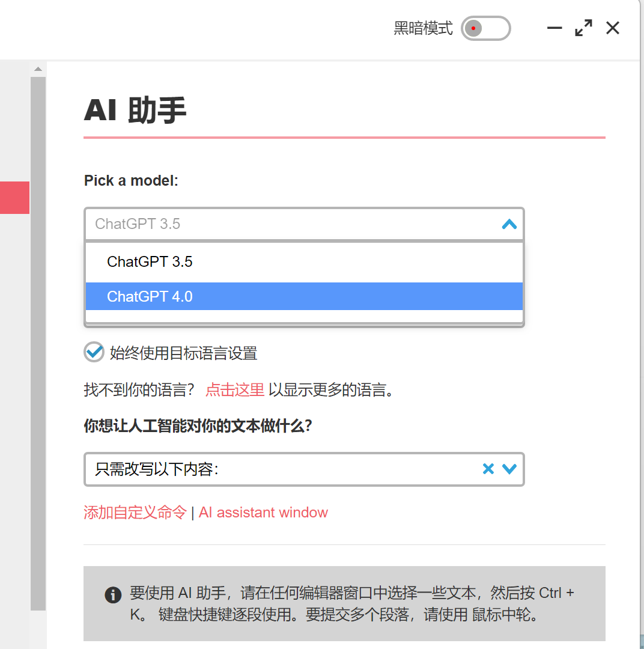This screenshot has height=649, width=644.
Task: Minimize the AI assistant window
Action: 554,28
